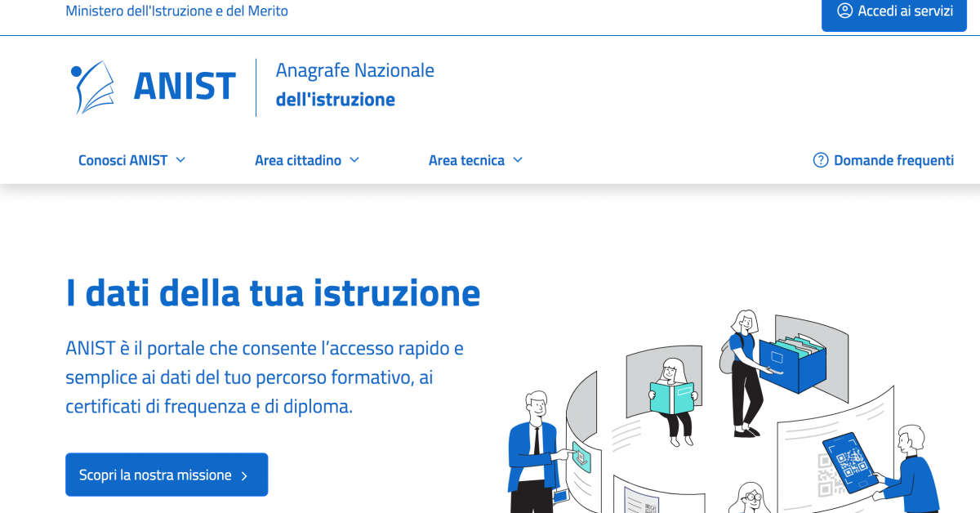Click the ANIST wordmark text
This screenshot has height=513, width=980.
click(185, 87)
